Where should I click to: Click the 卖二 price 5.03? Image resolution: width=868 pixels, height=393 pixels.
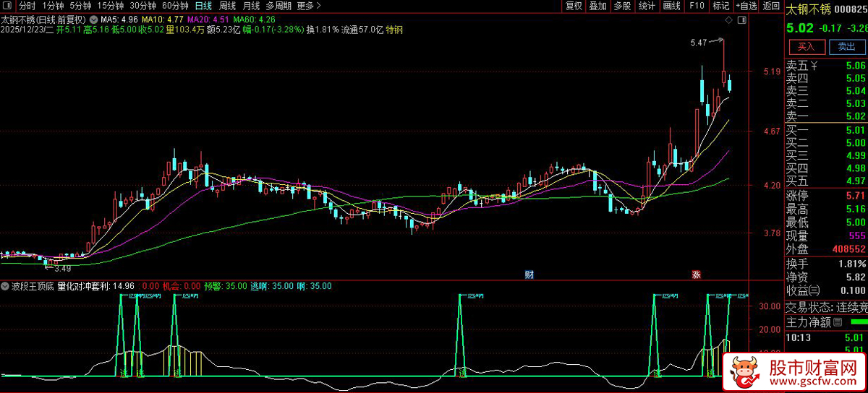[x=855, y=104]
